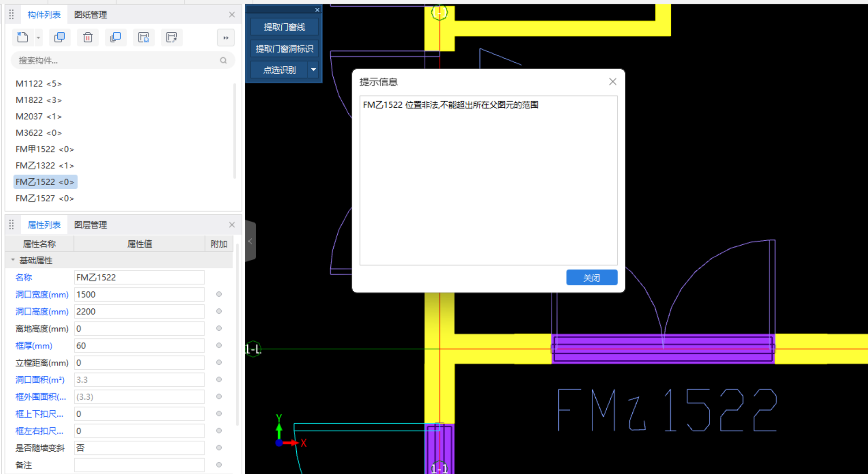The height and width of the screenshot is (474, 868).
Task: Open the 点选识别 dropdown arrow
Action: tap(314, 70)
